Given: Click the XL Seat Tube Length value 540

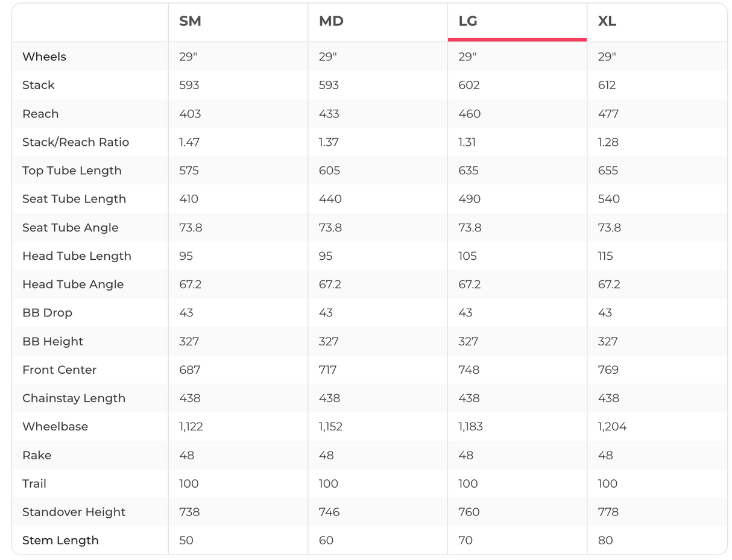Looking at the screenshot, I should (608, 199).
